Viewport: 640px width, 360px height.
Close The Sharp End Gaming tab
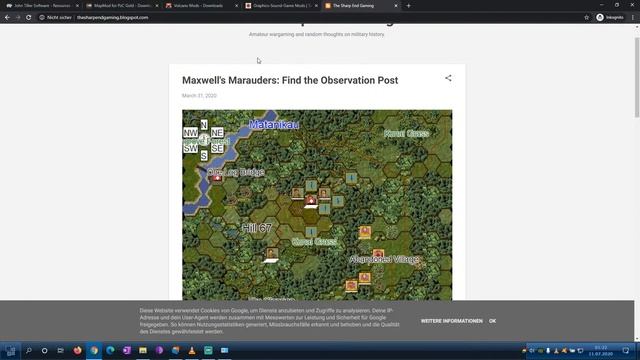coord(396,6)
